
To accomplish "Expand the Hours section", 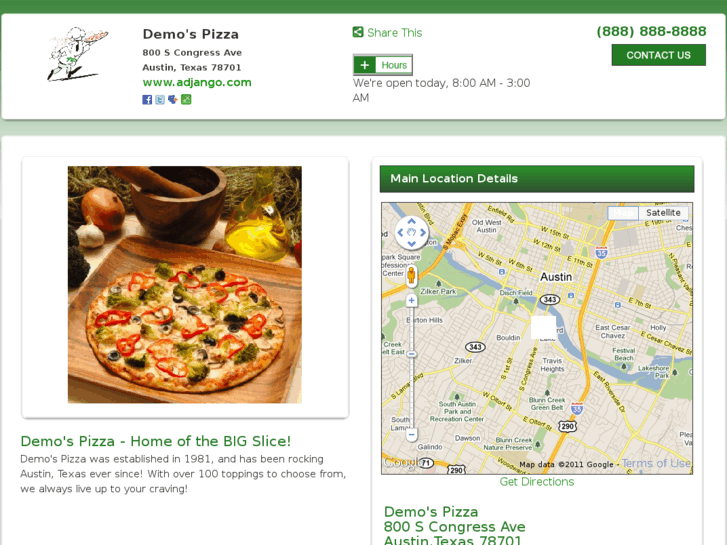I will [383, 65].
